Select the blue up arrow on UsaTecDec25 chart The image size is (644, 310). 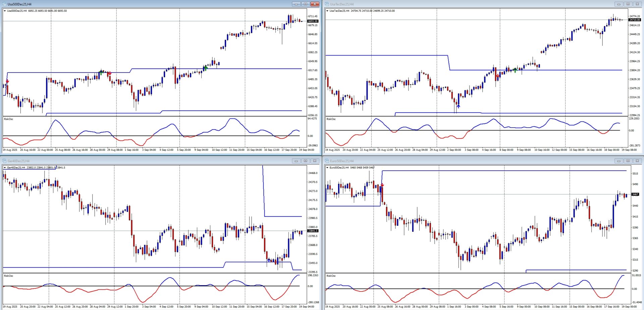pos(458,106)
